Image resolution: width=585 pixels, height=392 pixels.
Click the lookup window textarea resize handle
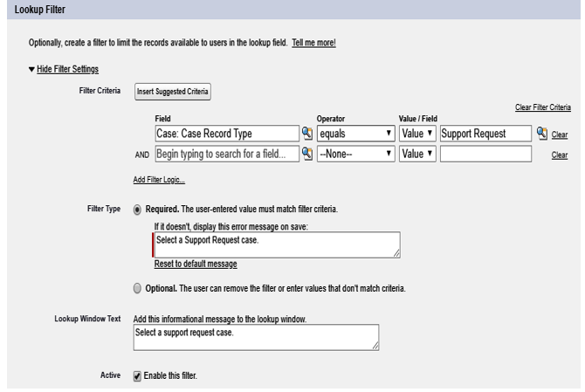click(375, 346)
